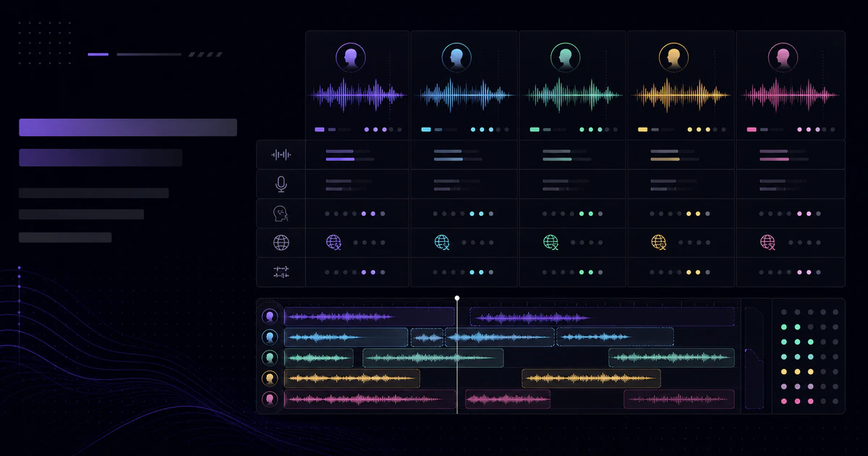This screenshot has height=456, width=868.
Task: Open the blue translate globe icon
Action: pos(442,242)
